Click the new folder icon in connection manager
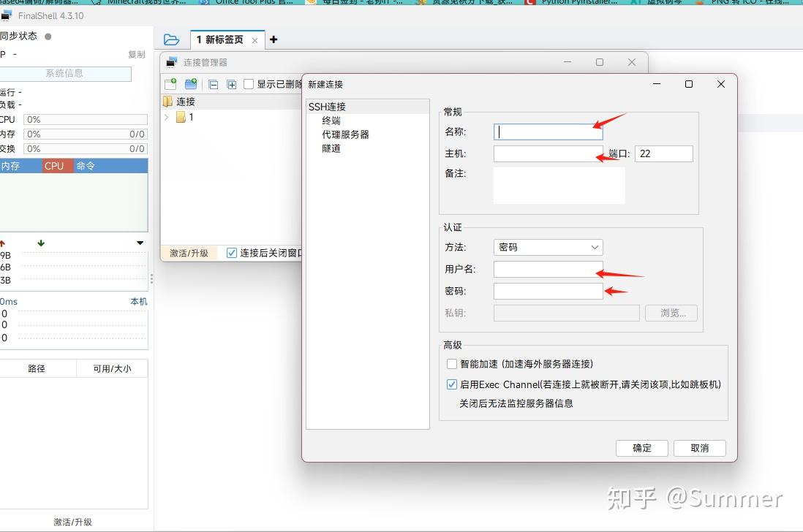The image size is (803, 532). (192, 85)
